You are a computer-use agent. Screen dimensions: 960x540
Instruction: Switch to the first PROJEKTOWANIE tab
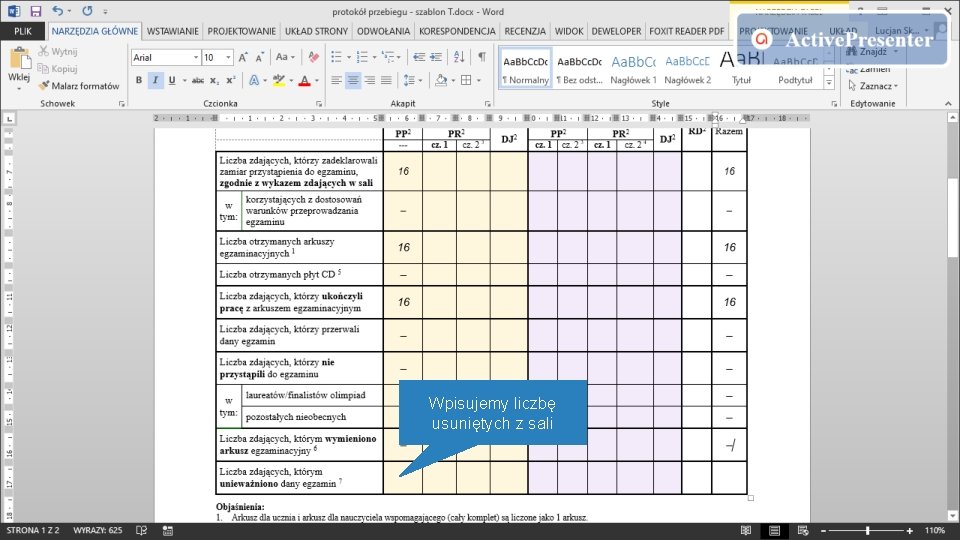(241, 31)
